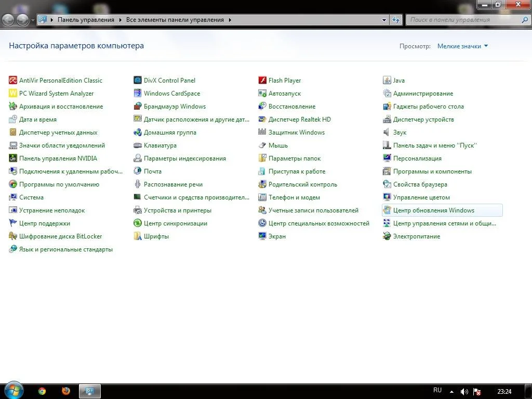Click the Брандмауэр Windows icon
This screenshot has height=399, width=532.
138,107
